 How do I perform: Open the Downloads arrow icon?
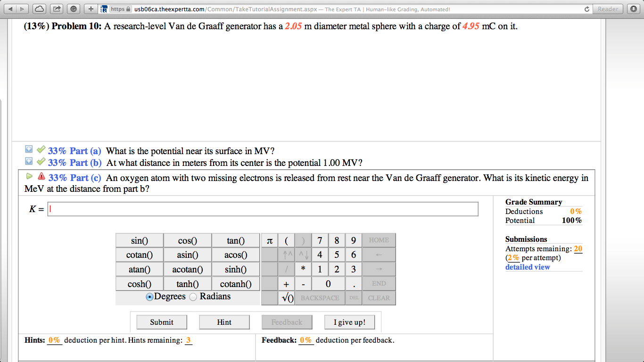pos(634,9)
